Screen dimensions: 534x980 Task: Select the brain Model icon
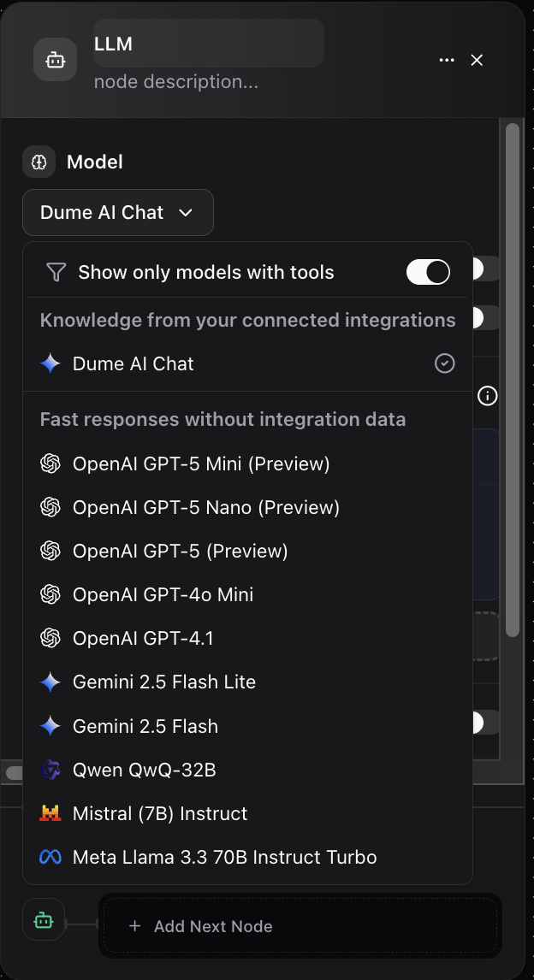pyautogui.click(x=38, y=162)
